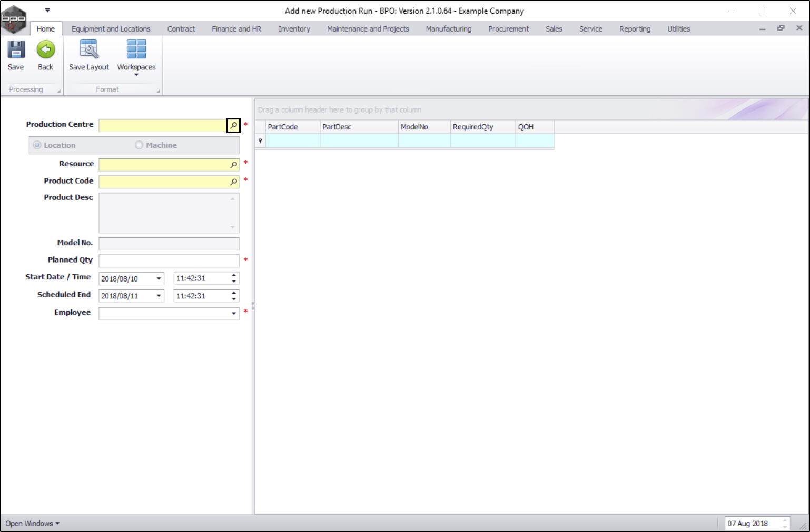Screen dimensions: 810x532
Task: Open the Resource search lookup
Action: click(233, 165)
